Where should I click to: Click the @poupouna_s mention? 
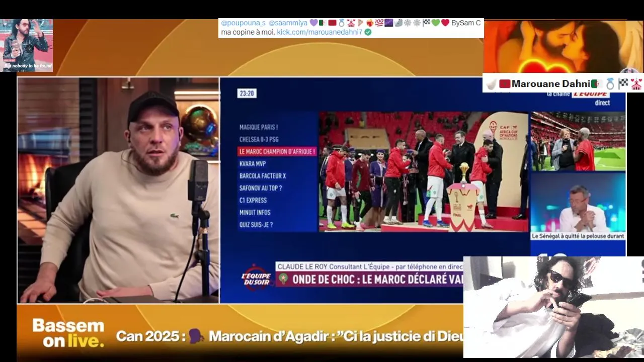click(243, 23)
